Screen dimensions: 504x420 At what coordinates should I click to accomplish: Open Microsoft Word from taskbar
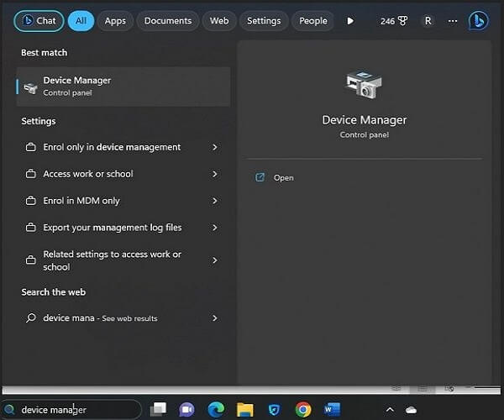[x=332, y=409]
